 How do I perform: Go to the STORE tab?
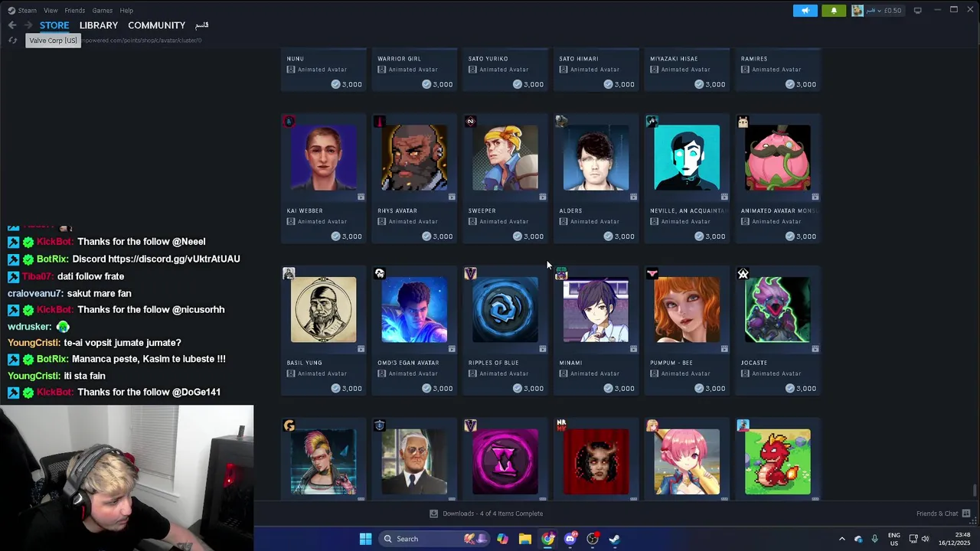[x=54, y=25]
